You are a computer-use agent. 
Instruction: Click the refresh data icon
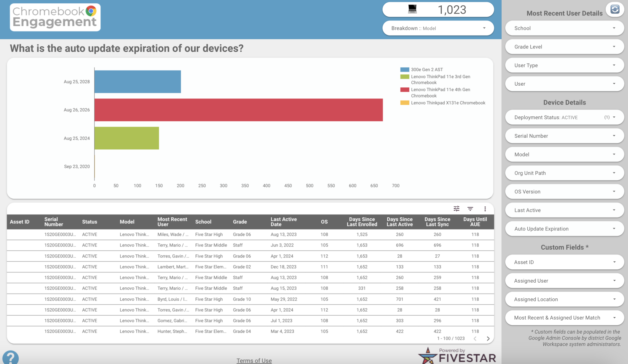point(615,9)
